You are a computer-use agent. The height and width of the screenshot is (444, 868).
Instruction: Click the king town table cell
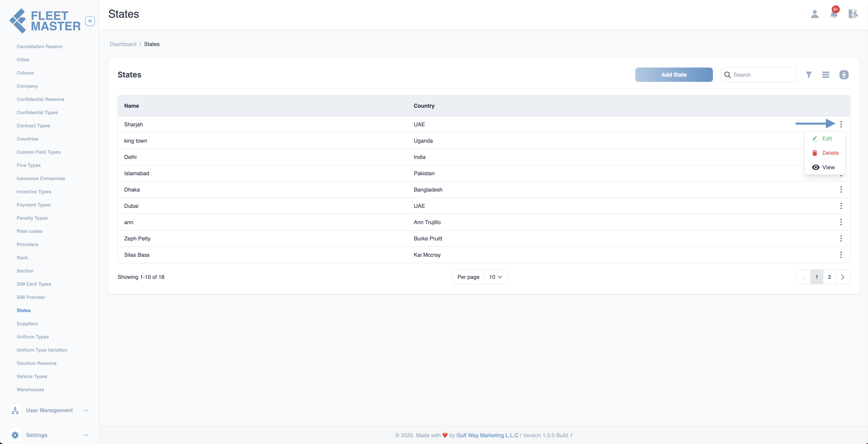click(x=135, y=141)
